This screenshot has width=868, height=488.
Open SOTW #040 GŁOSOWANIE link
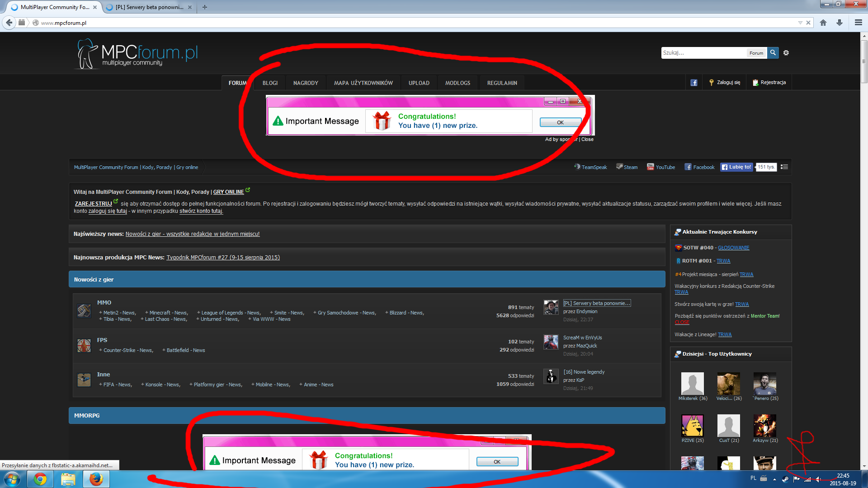pos(733,248)
